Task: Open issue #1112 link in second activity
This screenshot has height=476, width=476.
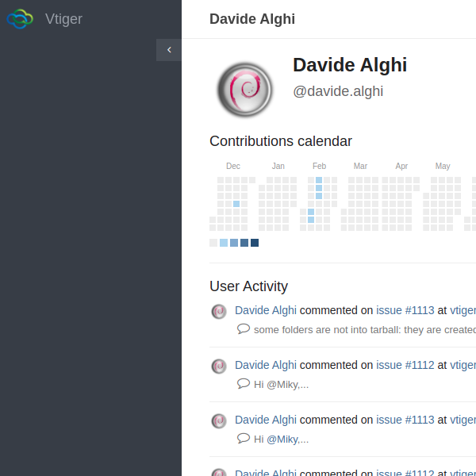Action: [405, 365]
